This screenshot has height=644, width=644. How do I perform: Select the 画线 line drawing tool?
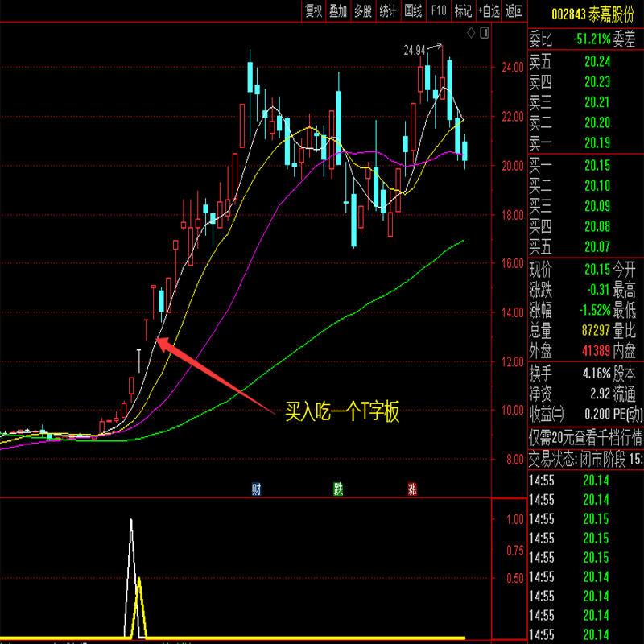(413, 10)
